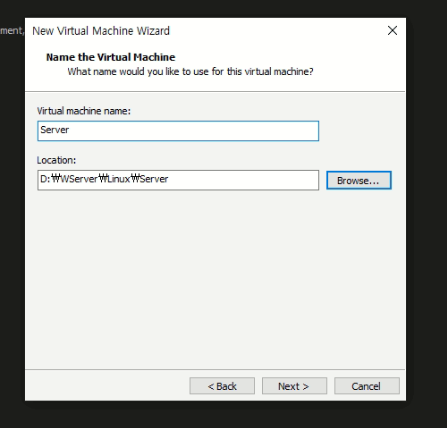Close the wizard with the X button

pos(392,31)
